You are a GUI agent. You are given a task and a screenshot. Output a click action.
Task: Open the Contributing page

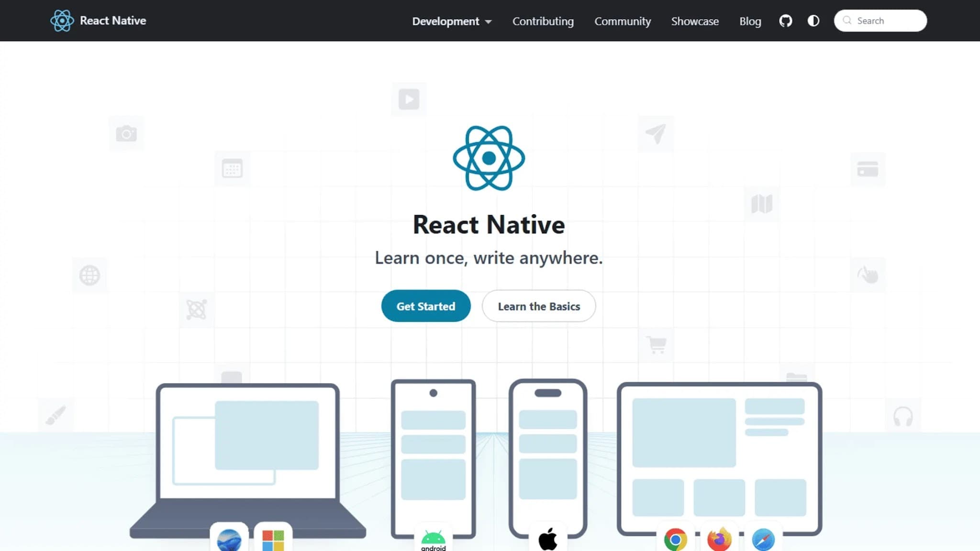543,21
